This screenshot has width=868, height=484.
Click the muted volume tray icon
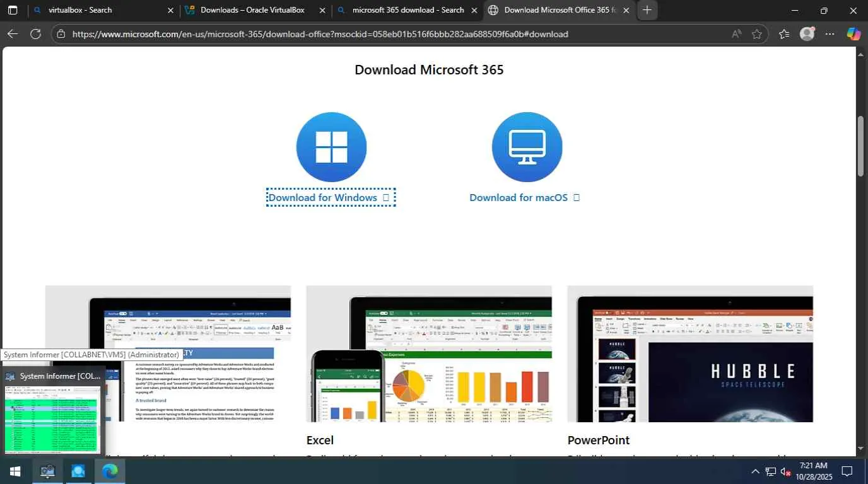tap(786, 471)
